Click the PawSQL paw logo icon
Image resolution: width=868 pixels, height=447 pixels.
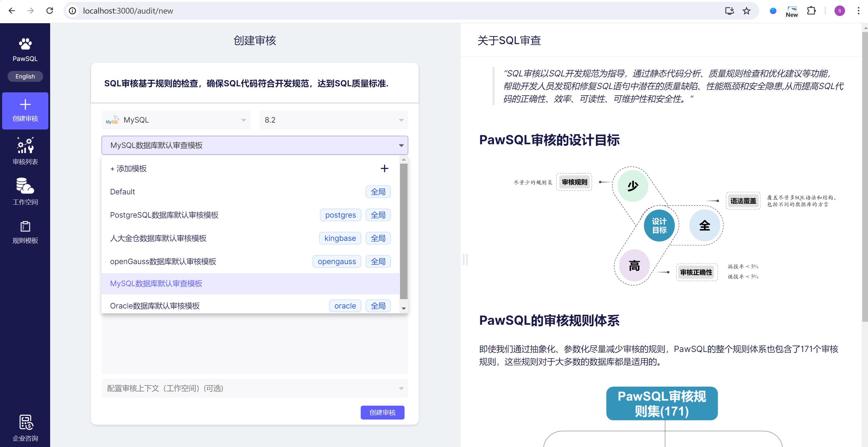[x=25, y=44]
